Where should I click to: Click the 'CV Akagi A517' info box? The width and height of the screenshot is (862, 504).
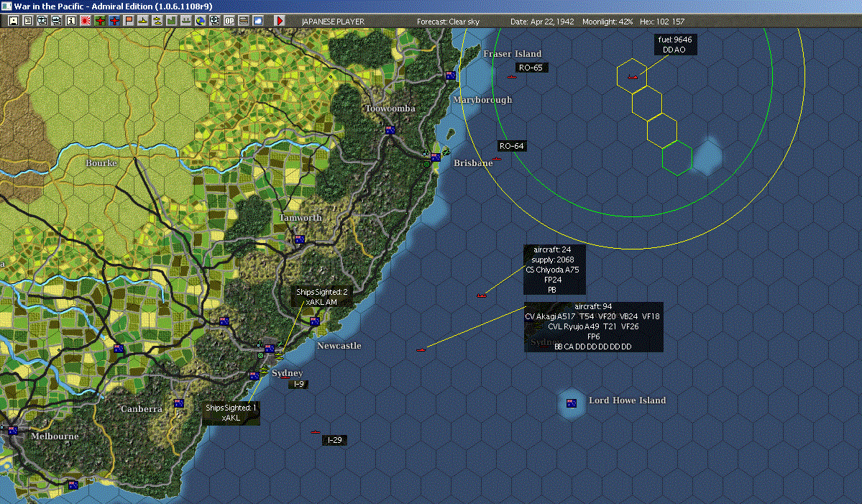pos(594,326)
